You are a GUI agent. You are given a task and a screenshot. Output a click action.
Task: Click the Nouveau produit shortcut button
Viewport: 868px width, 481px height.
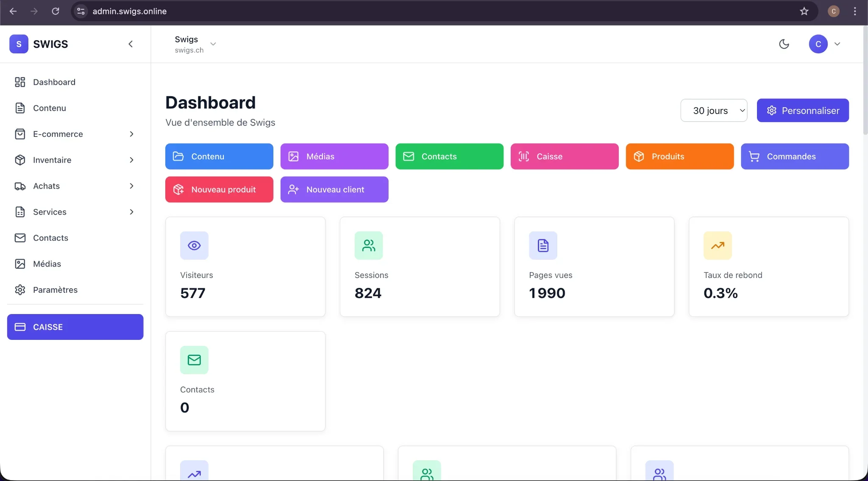tap(219, 189)
